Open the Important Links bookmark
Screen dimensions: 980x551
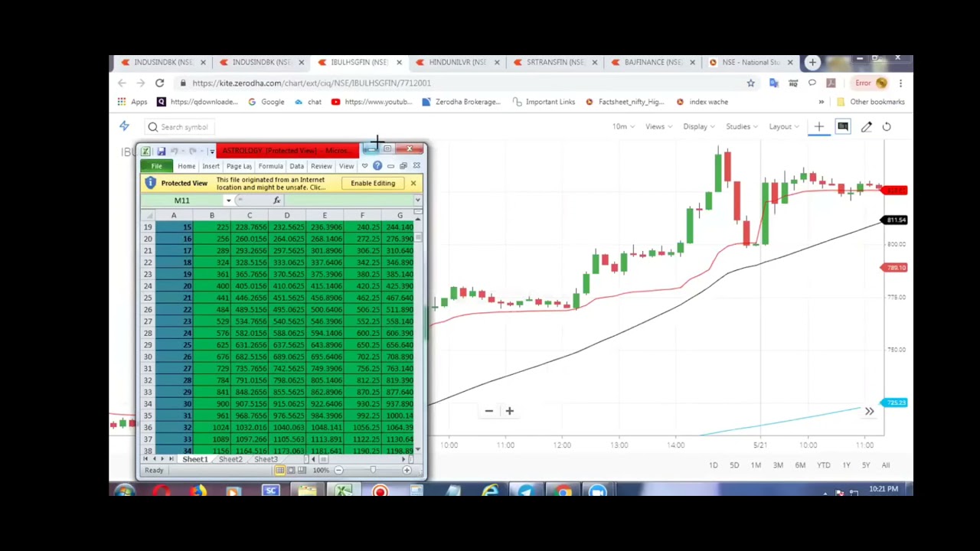(x=544, y=102)
